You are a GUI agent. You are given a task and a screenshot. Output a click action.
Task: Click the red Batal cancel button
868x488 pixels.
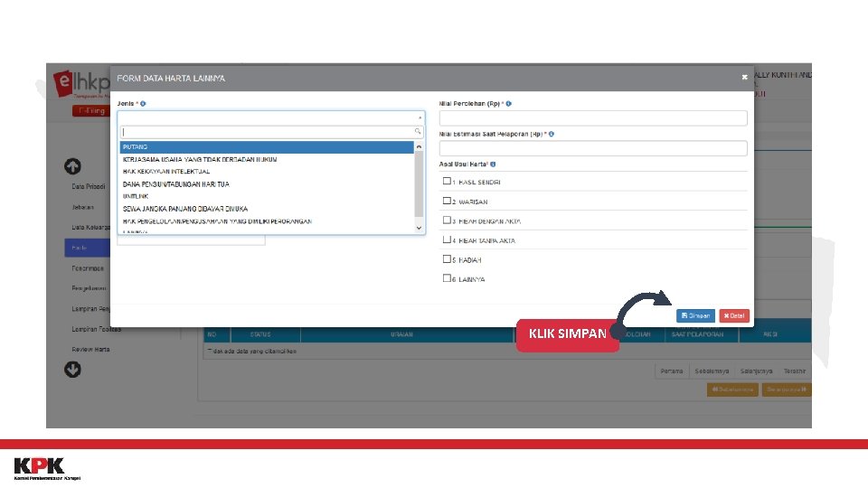pyautogui.click(x=734, y=315)
